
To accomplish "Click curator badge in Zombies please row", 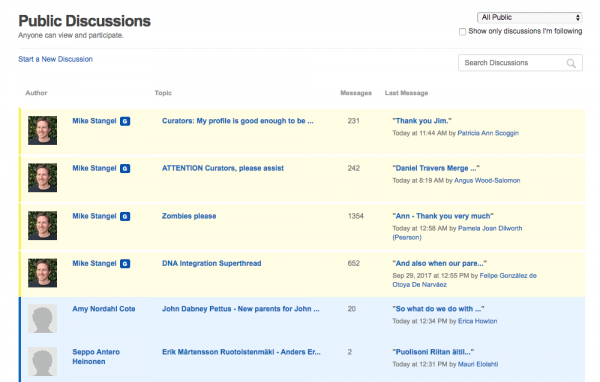I will 125,216.
